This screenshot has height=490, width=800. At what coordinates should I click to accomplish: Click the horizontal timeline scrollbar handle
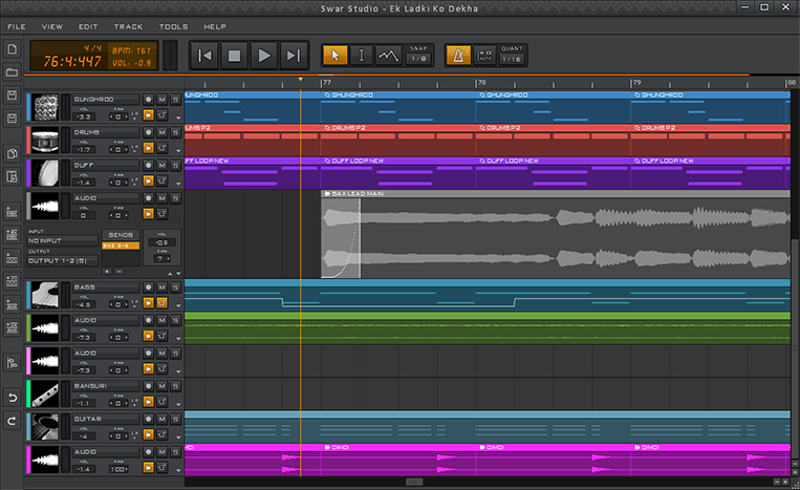[x=414, y=482]
